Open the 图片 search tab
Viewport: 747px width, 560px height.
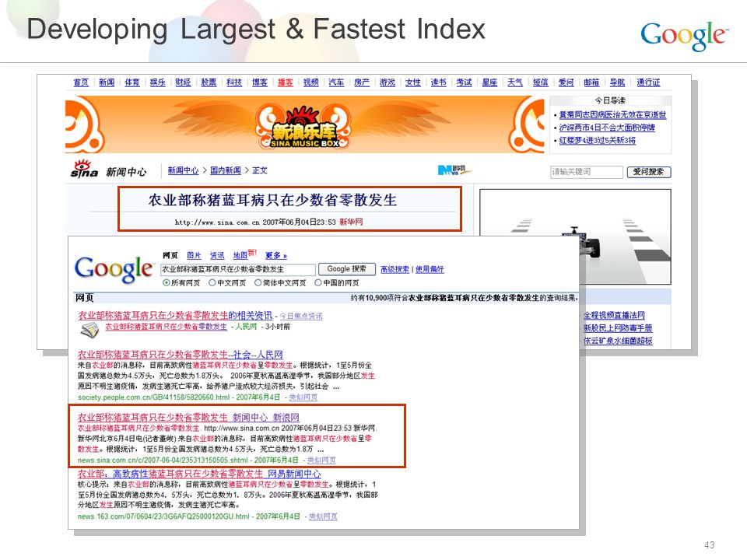click(194, 256)
